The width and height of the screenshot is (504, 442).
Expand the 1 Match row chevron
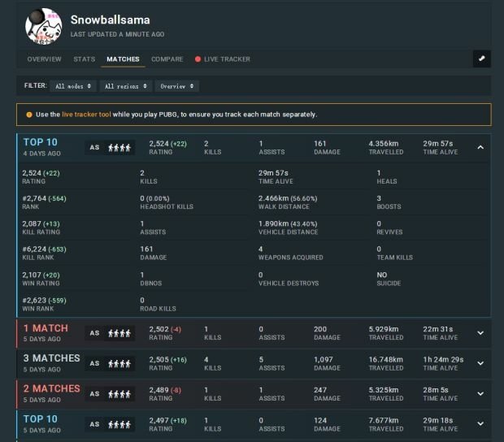[480, 333]
